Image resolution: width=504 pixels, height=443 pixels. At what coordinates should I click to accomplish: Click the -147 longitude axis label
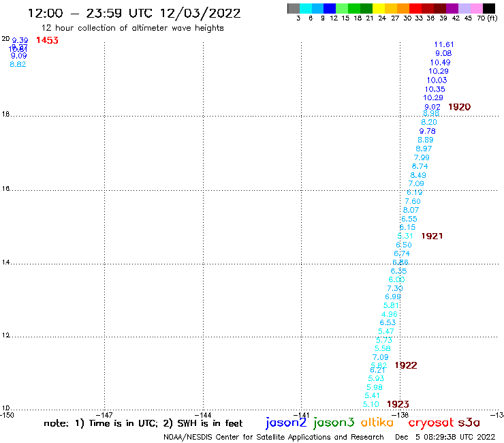tap(104, 415)
